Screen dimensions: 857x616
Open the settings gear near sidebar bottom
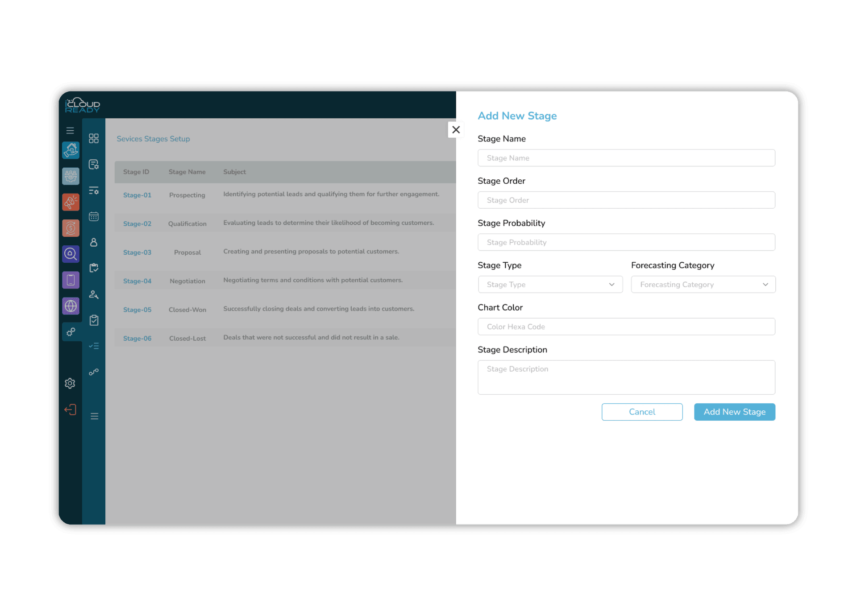pyautogui.click(x=70, y=383)
